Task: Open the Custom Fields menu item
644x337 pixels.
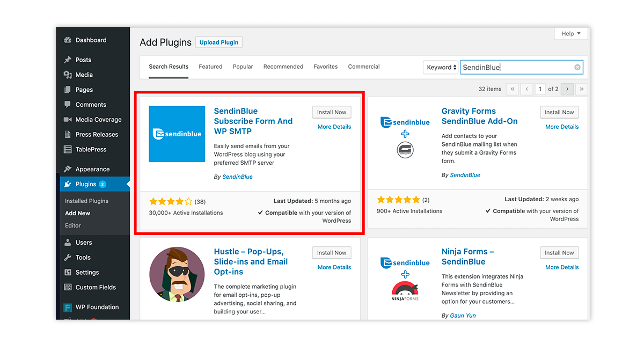Action: (93, 288)
